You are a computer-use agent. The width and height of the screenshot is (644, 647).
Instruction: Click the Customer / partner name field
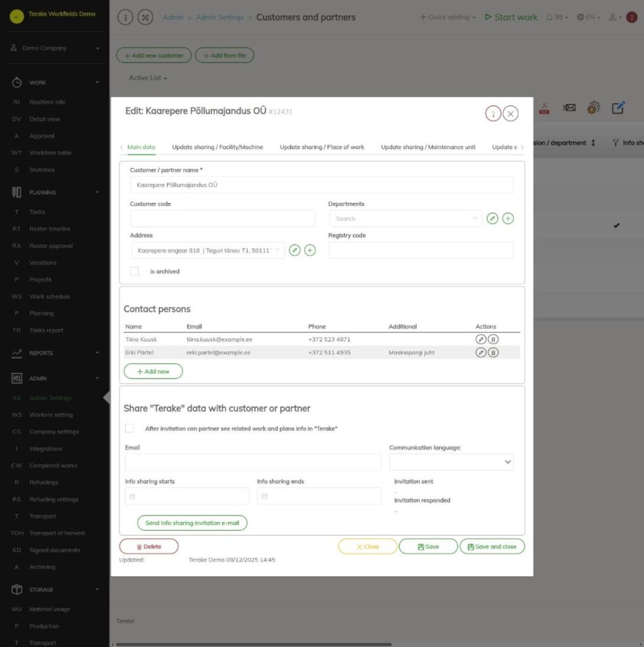[x=322, y=185]
